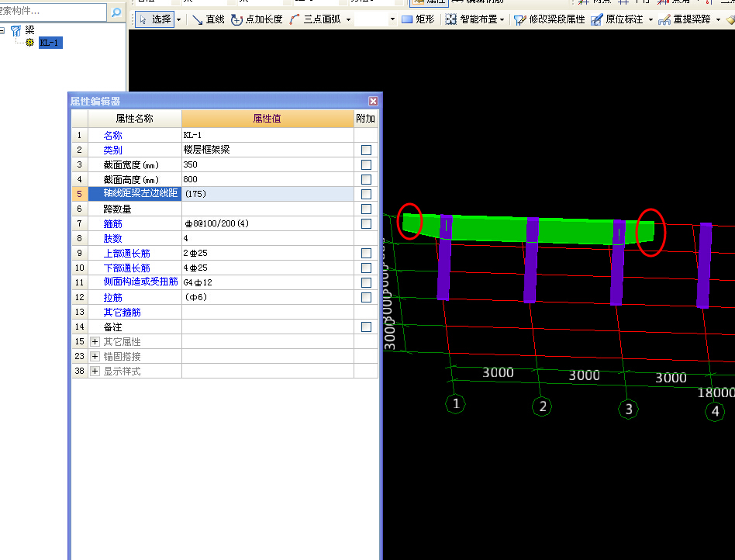Open the 原位标注 dropdown arrow
This screenshot has width=735, height=560.
(650, 19)
